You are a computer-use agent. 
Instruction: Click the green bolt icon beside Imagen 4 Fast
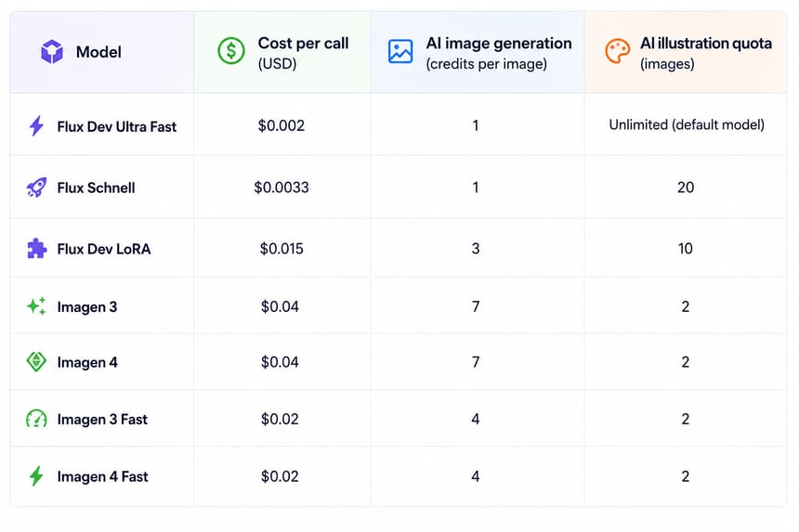[36, 476]
